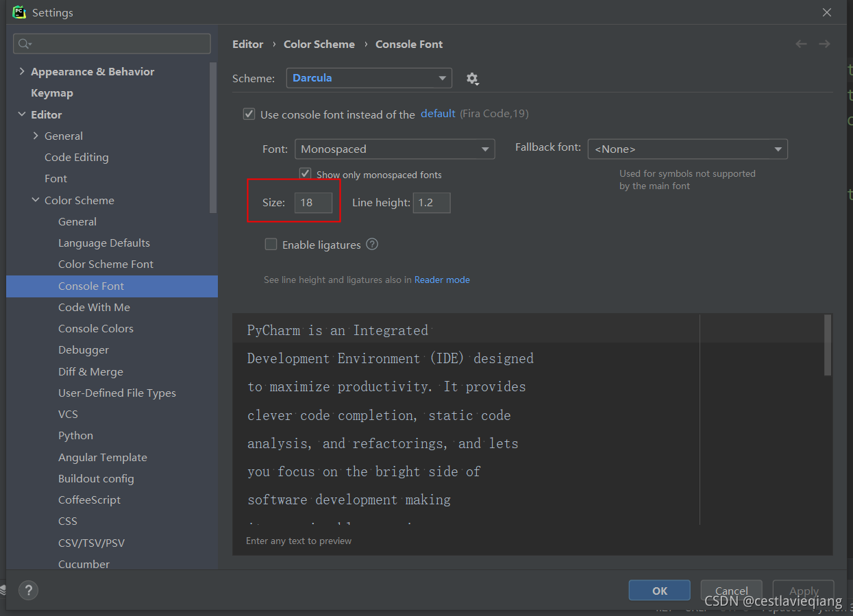853x616 pixels.
Task: Open Code With Me color settings
Action: point(94,307)
